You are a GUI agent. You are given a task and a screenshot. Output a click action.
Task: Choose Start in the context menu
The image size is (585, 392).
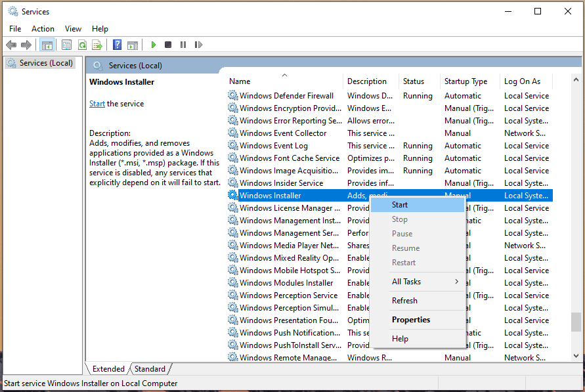(400, 205)
